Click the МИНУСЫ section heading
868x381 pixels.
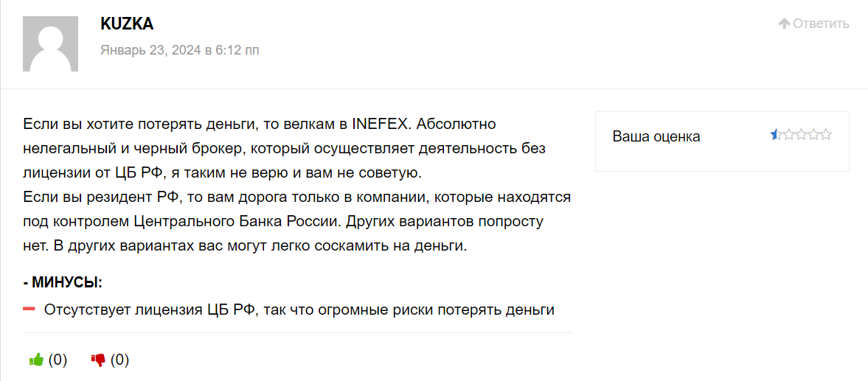pos(63,282)
